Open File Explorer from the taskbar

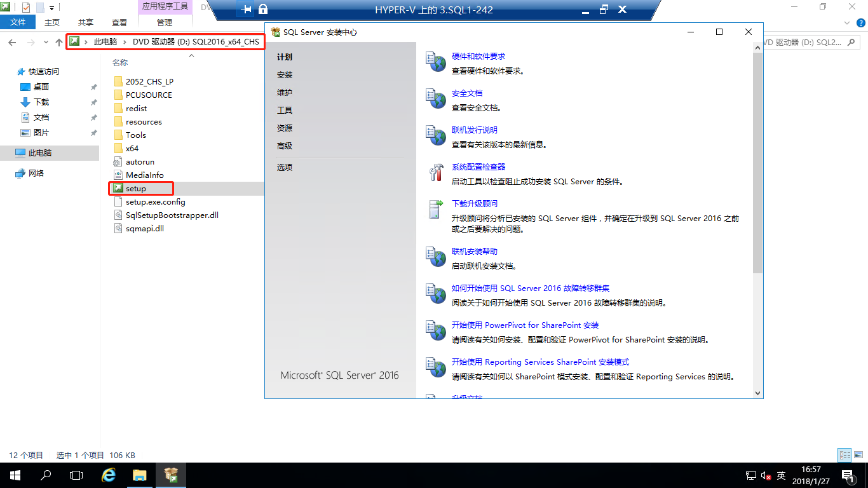click(x=140, y=475)
